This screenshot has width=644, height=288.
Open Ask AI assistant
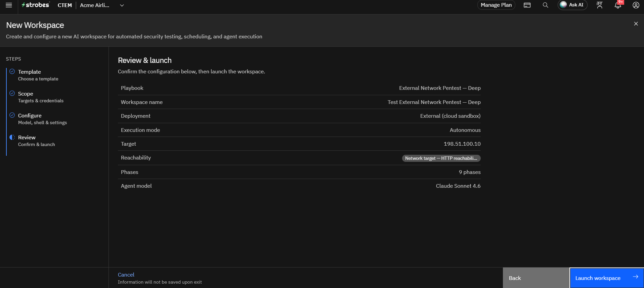click(x=572, y=5)
